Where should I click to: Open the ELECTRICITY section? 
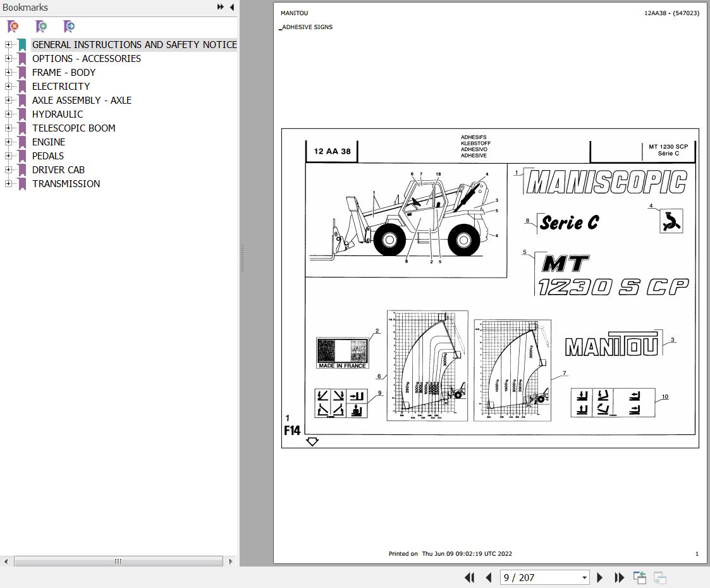[x=61, y=86]
